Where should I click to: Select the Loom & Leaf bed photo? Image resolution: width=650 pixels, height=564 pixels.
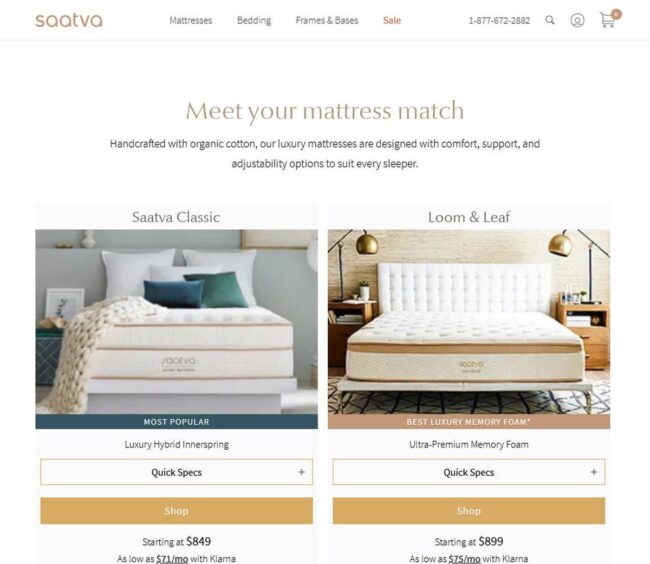point(469,322)
